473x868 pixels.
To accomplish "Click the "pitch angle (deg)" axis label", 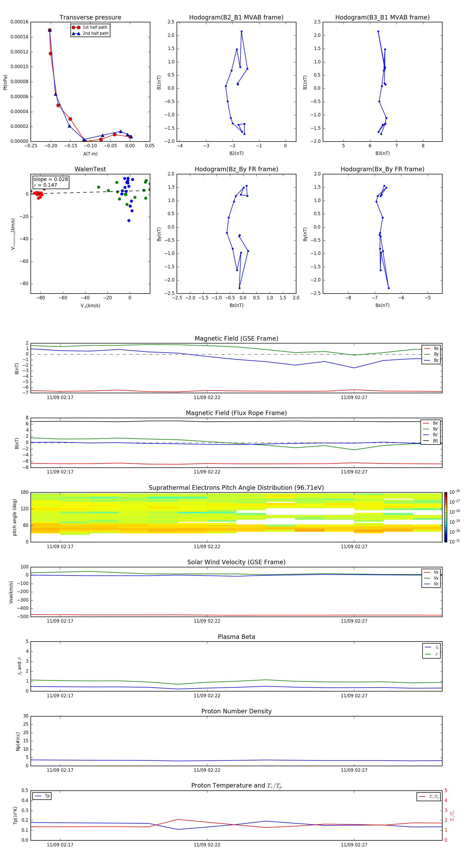I will tap(14, 517).
